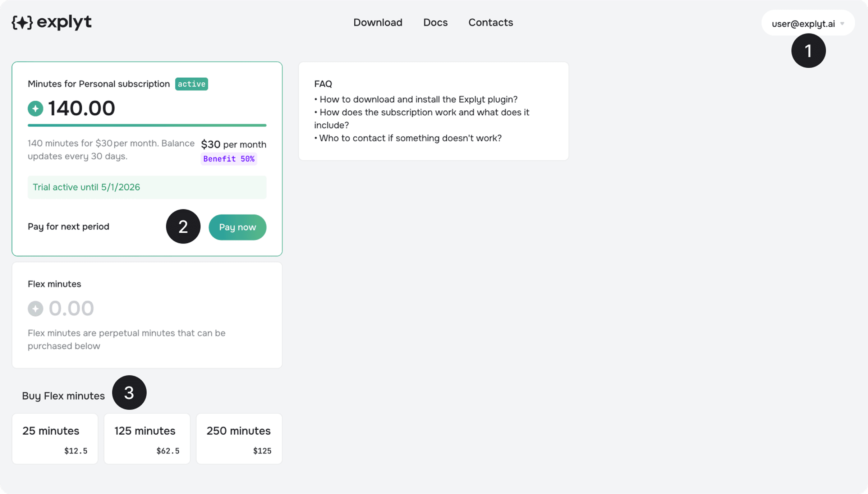Select the 125 minutes Flex package

click(147, 438)
